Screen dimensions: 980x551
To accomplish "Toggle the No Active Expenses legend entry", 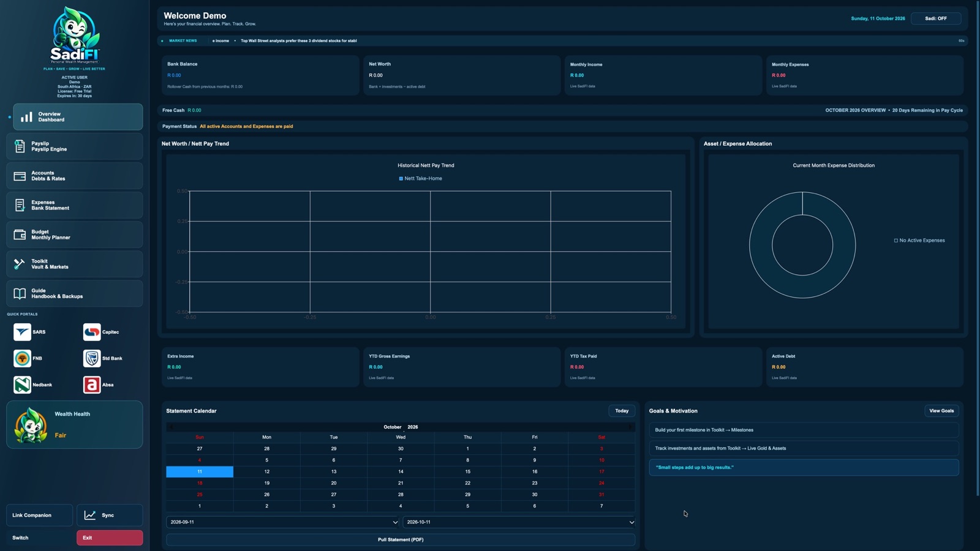I will click(x=919, y=241).
